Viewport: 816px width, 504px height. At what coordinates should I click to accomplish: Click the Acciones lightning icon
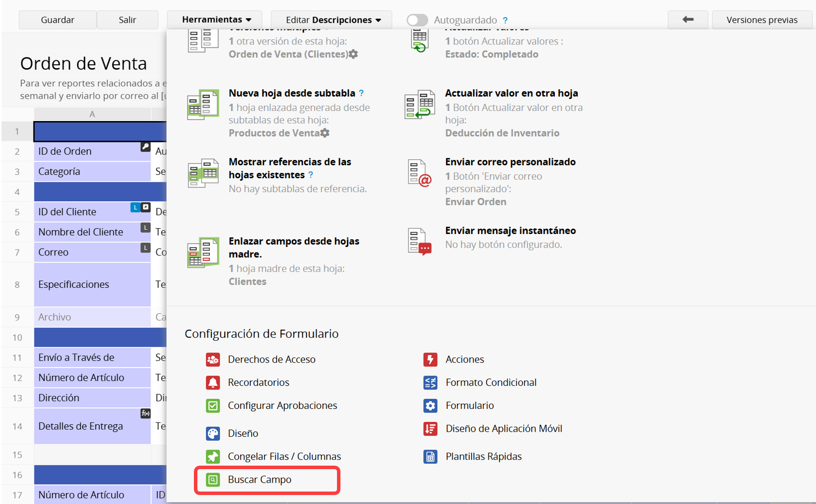430,359
